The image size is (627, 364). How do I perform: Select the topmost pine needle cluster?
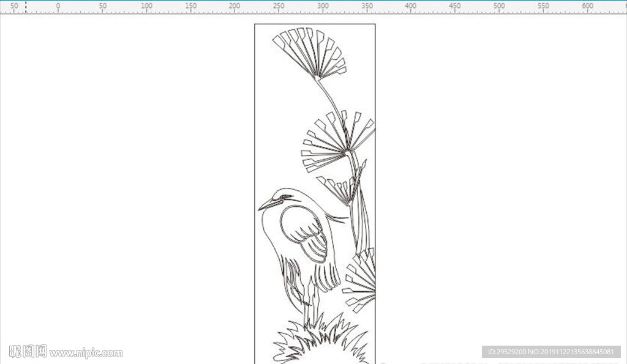pyautogui.click(x=310, y=53)
